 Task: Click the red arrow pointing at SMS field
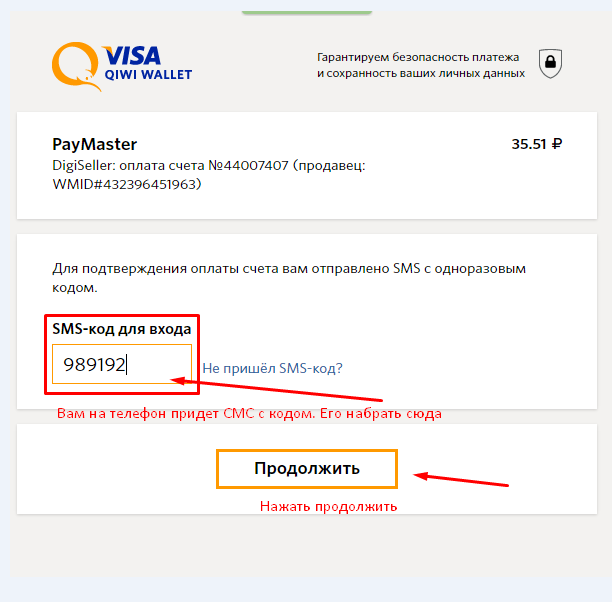pos(276,389)
